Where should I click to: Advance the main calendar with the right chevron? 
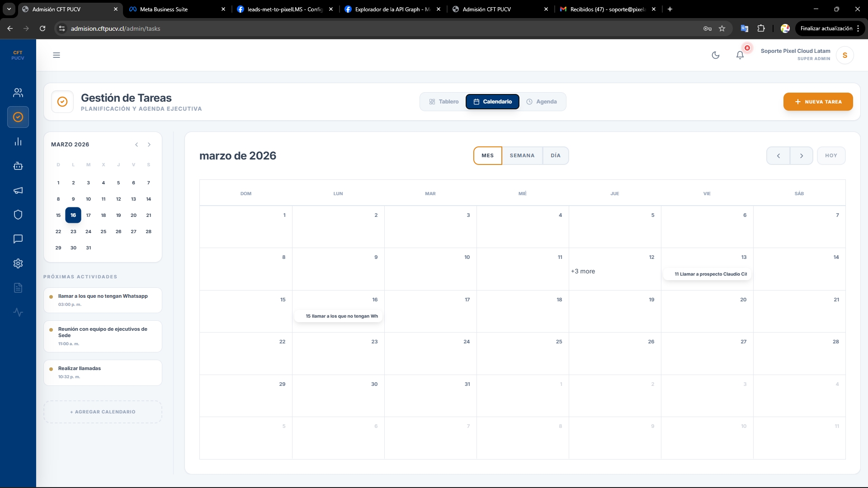point(802,155)
